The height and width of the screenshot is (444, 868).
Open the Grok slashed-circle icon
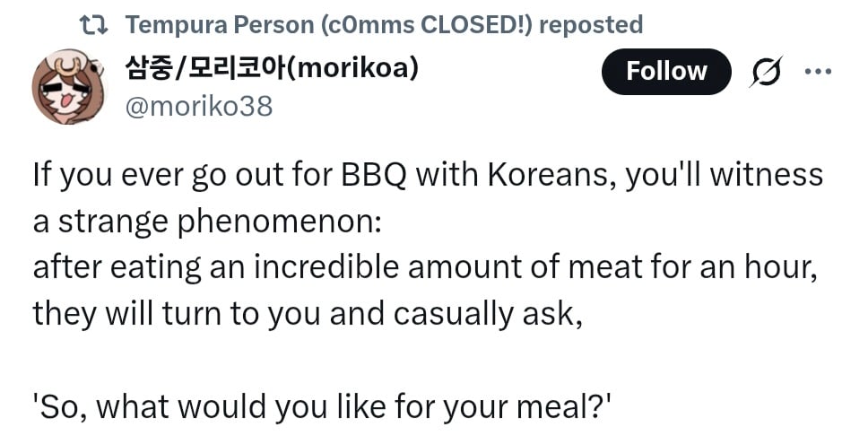tap(766, 72)
